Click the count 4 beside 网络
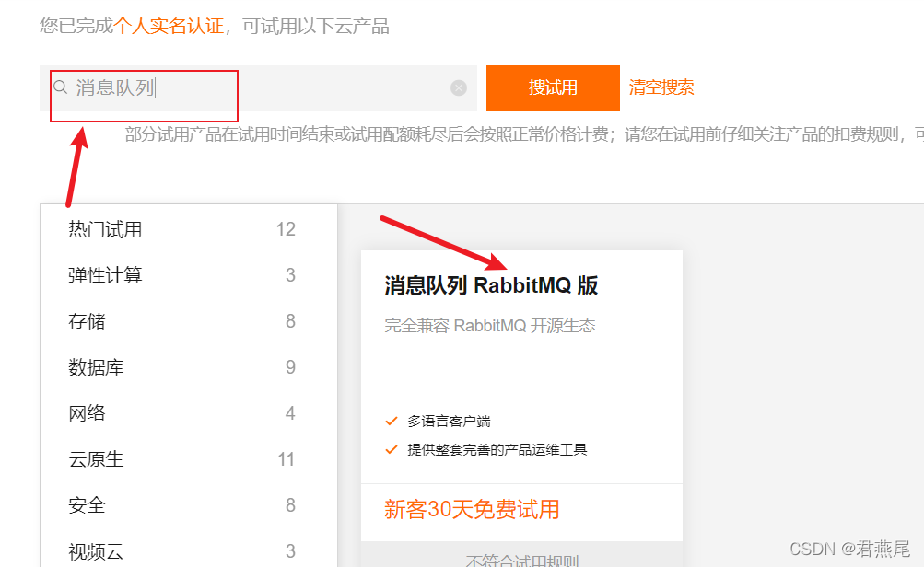 pos(290,412)
